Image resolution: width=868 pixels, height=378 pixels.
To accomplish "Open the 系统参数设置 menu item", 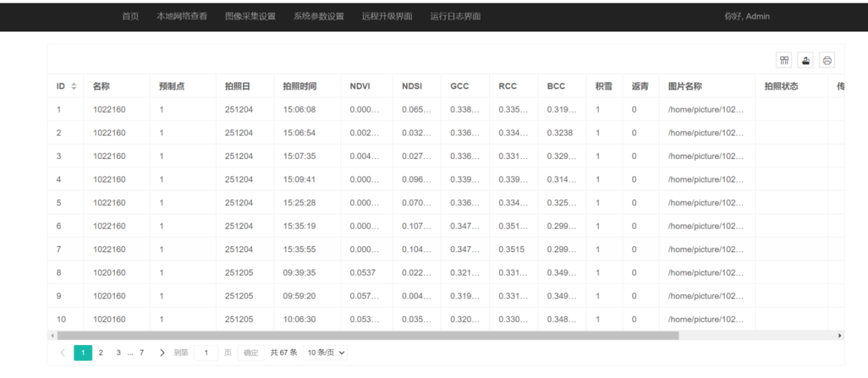I will [319, 16].
